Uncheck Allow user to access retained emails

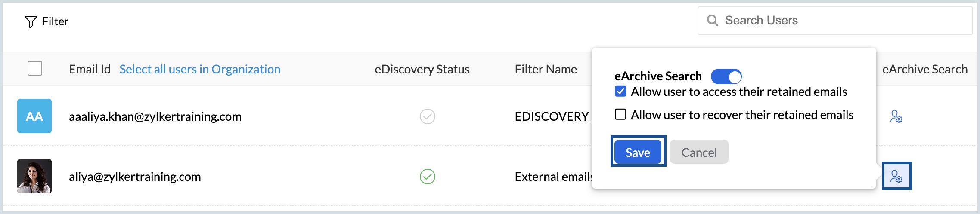tap(620, 92)
